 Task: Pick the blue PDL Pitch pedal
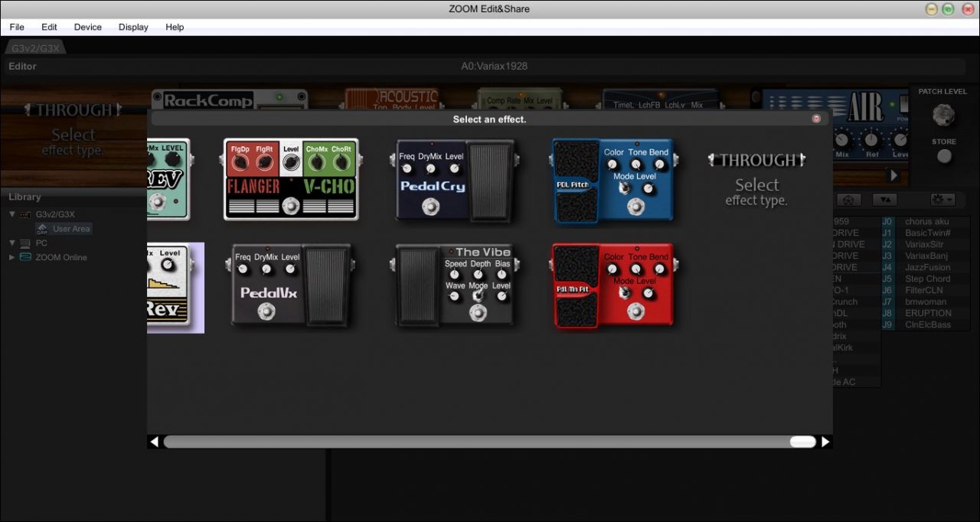pos(612,180)
